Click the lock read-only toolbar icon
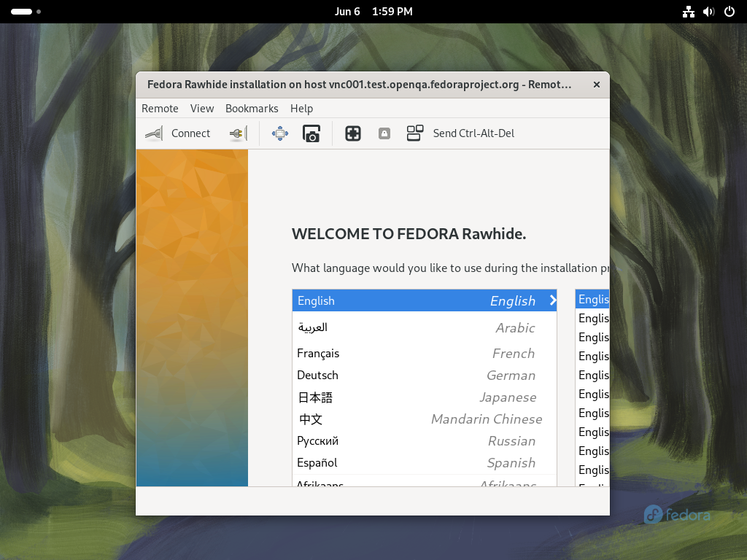The image size is (747, 560). tap(384, 133)
